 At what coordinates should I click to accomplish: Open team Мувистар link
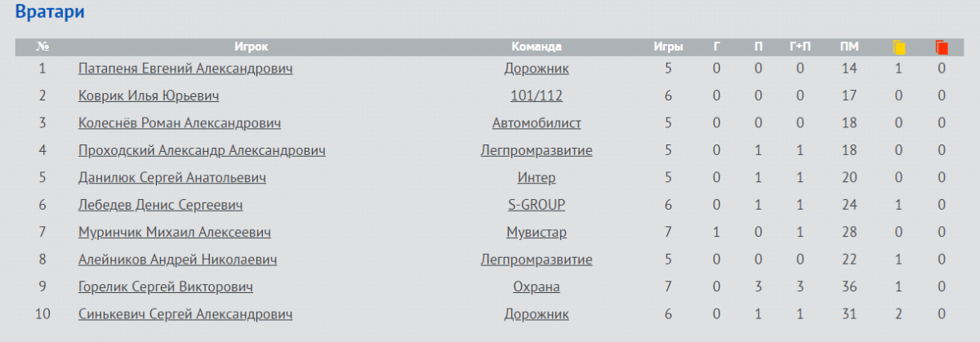[x=537, y=233]
